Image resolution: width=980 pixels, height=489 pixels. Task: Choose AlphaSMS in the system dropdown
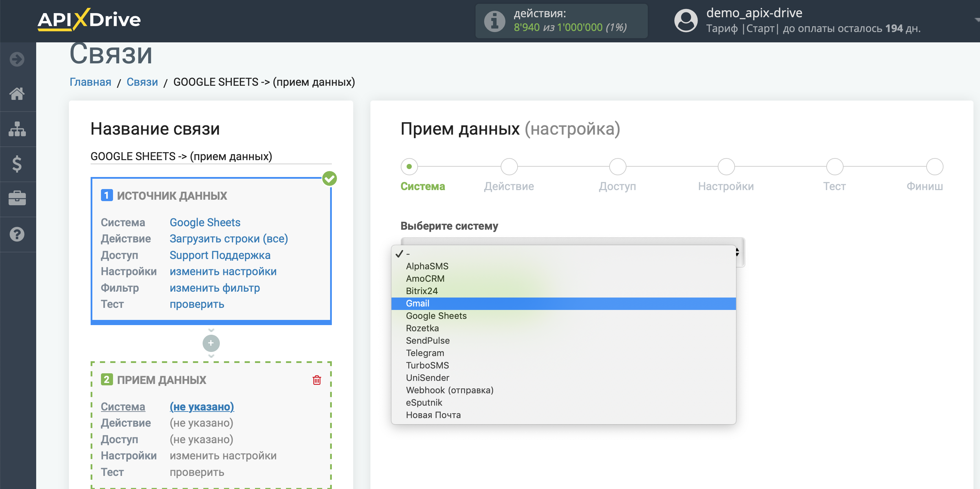coord(563,266)
